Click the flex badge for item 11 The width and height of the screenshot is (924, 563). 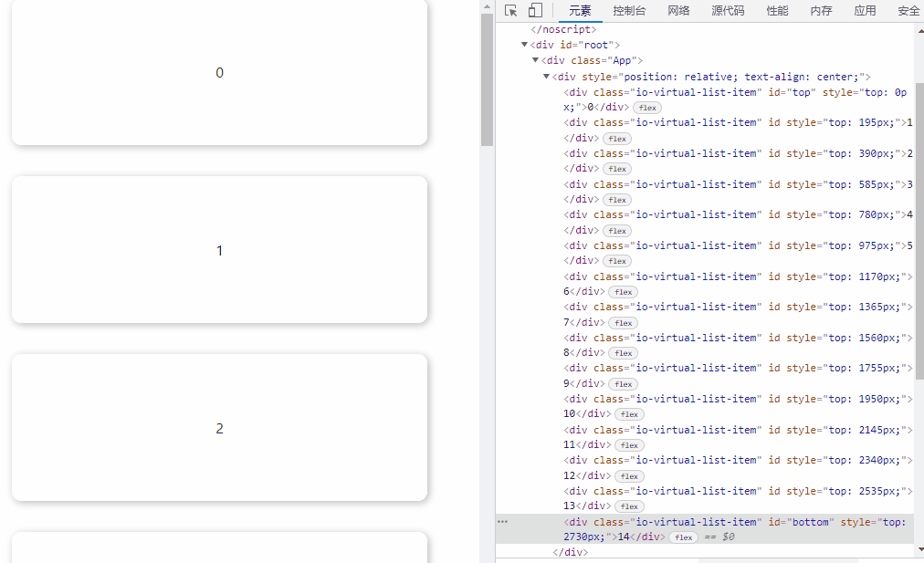click(629, 446)
